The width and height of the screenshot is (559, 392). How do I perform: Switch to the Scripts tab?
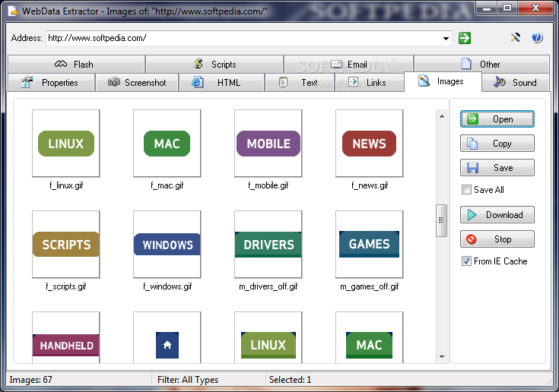coord(214,64)
